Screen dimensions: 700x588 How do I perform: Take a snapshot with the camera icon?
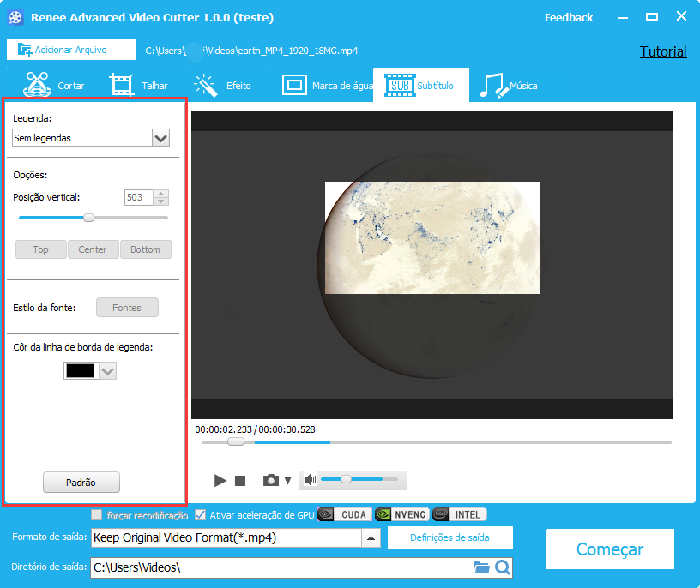(271, 481)
